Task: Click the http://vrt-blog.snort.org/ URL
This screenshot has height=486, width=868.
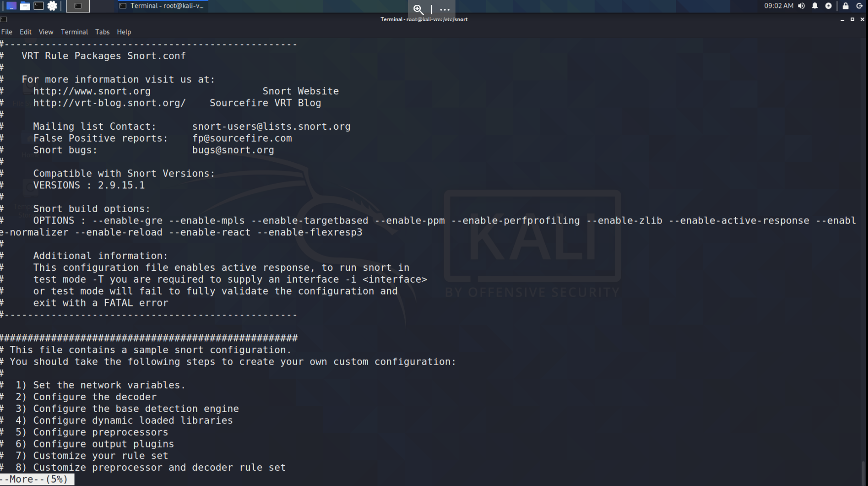Action: (x=110, y=103)
